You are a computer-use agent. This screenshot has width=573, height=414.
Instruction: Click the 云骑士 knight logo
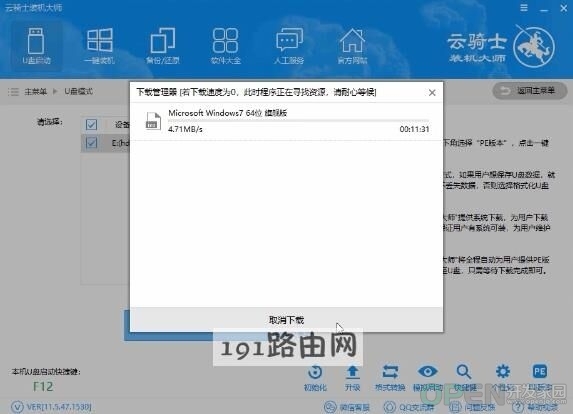(534, 46)
